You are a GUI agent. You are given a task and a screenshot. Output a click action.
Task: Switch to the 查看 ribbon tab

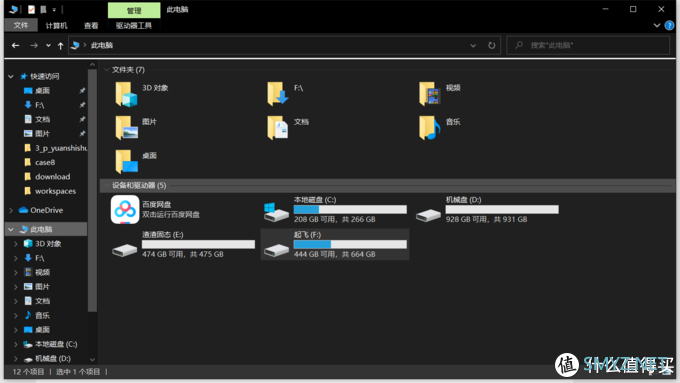(91, 26)
